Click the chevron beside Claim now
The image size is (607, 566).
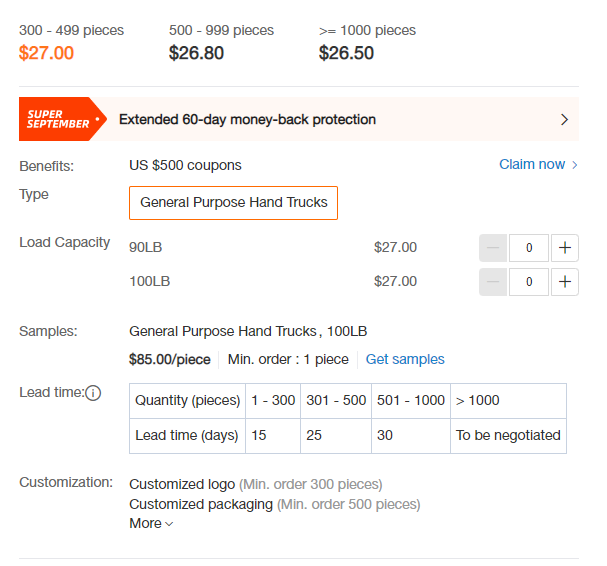pyautogui.click(x=574, y=165)
